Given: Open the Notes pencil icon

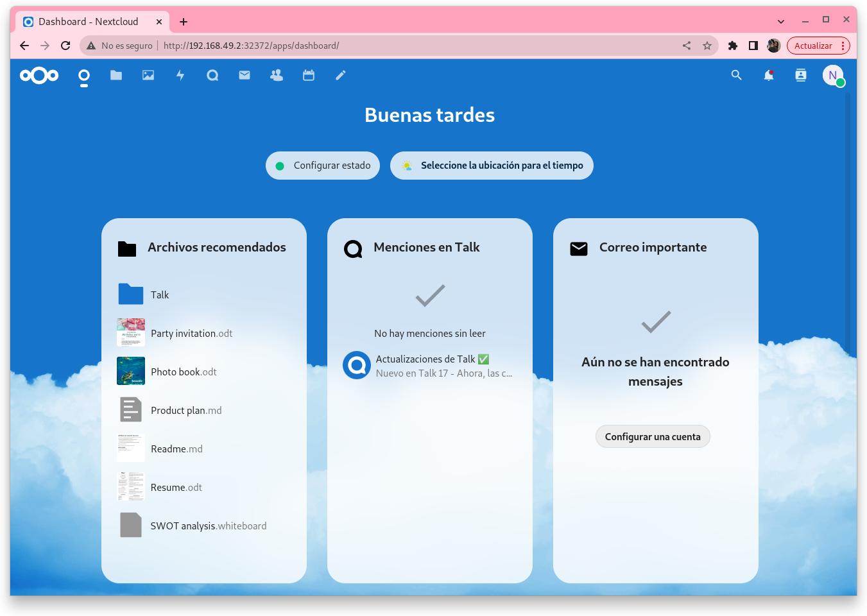Looking at the screenshot, I should tap(341, 76).
